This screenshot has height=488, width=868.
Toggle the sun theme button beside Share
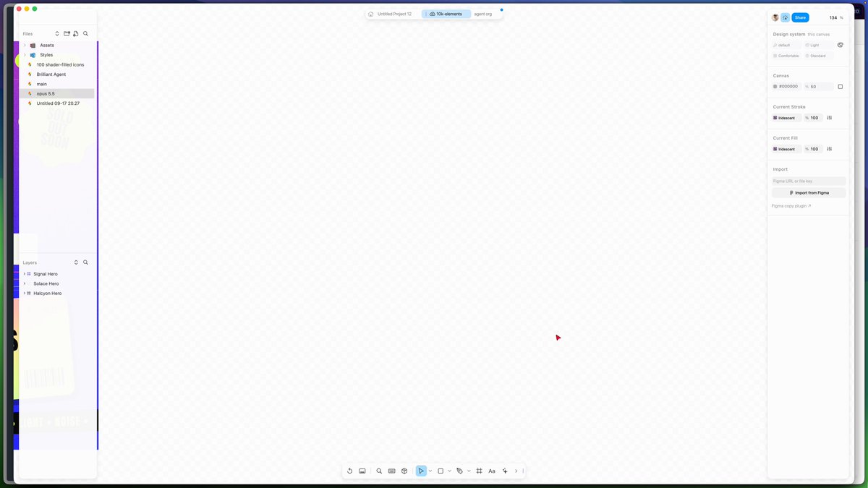786,17
